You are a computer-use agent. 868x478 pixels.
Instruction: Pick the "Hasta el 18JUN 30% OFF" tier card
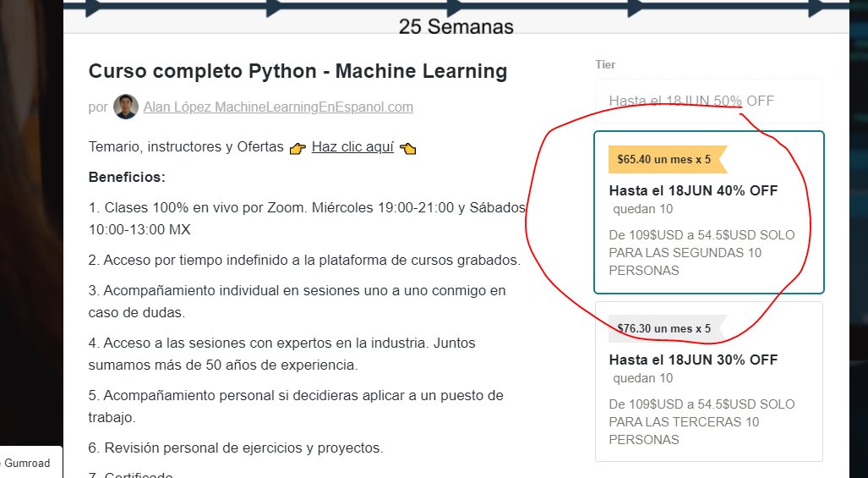tap(708, 382)
